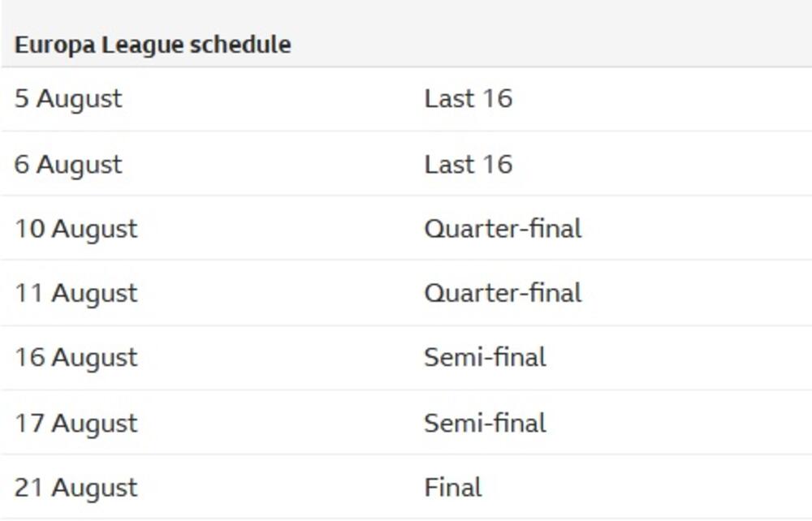812x521 pixels.
Task: Click Quarter-final stage beside 11 August
Action: click(x=503, y=293)
